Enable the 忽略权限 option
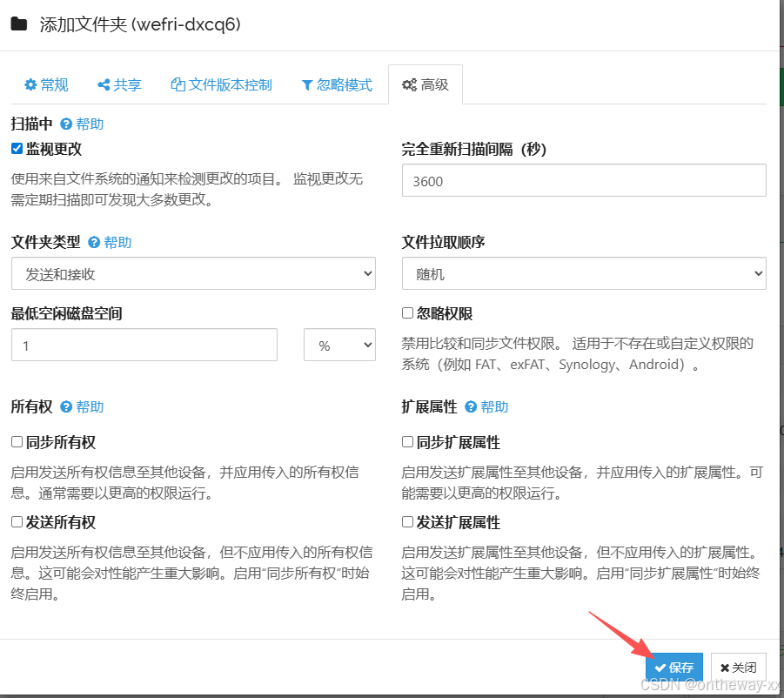Screen dimensions: 784x698 pyautogui.click(x=405, y=312)
